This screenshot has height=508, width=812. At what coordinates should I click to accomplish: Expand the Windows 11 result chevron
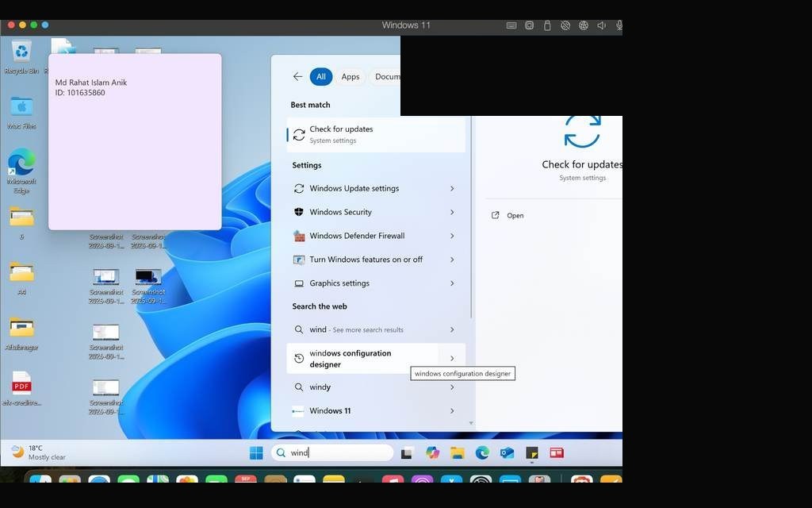pyautogui.click(x=452, y=411)
